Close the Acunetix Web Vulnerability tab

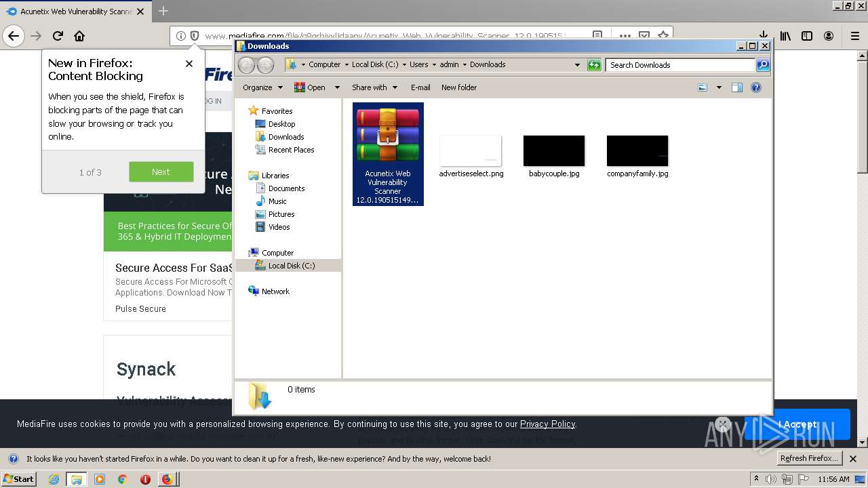[140, 12]
